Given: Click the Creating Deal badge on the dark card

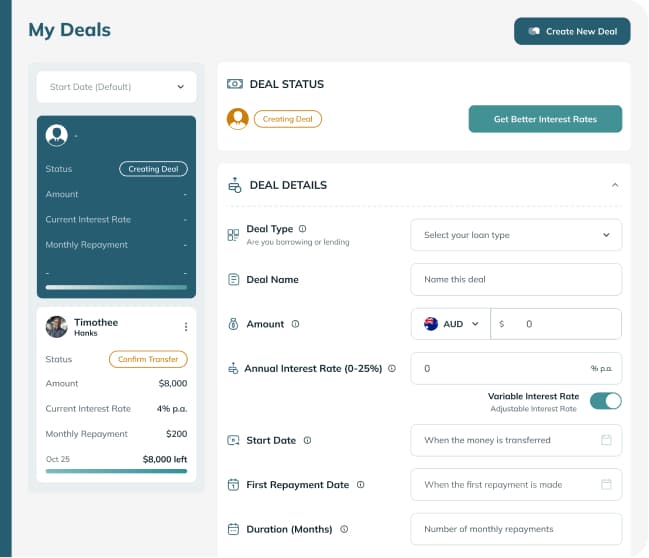Looking at the screenshot, I should (x=153, y=169).
